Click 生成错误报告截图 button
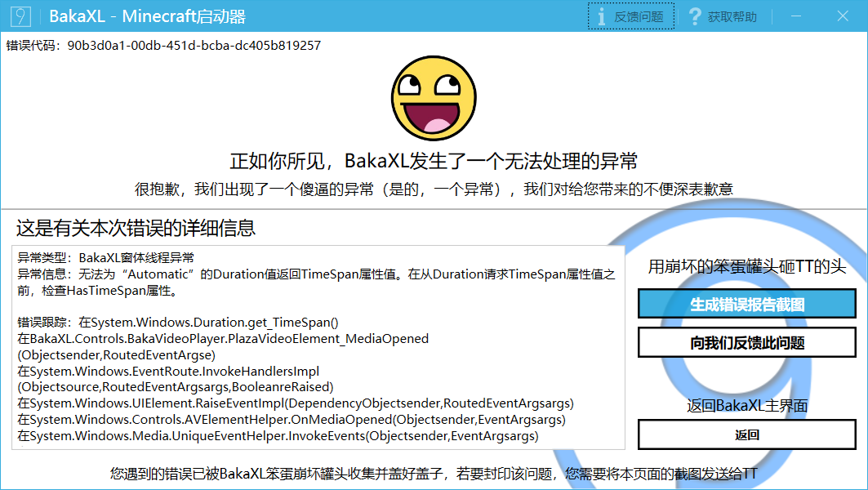This screenshot has height=490, width=868. point(747,304)
